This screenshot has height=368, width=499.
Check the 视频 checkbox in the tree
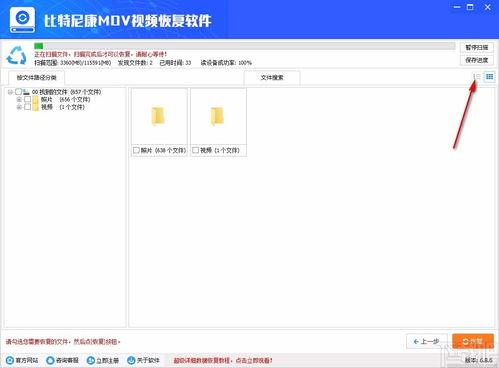(27, 107)
